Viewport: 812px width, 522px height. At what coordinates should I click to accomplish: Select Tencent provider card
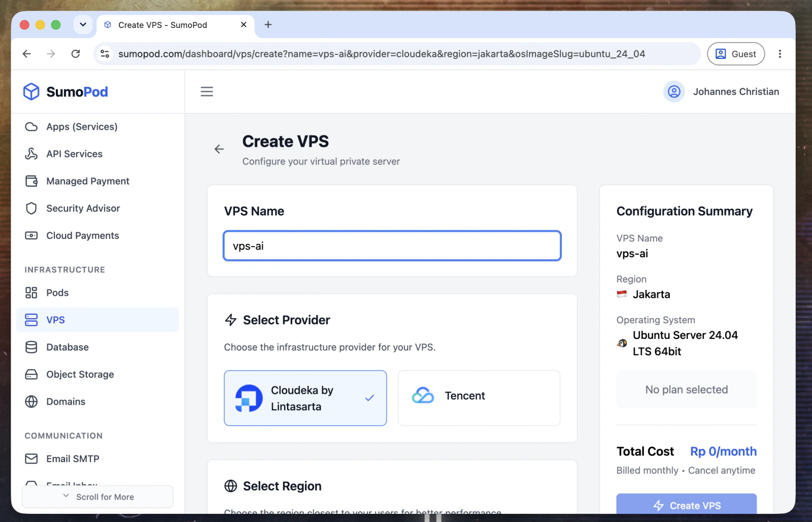click(479, 398)
